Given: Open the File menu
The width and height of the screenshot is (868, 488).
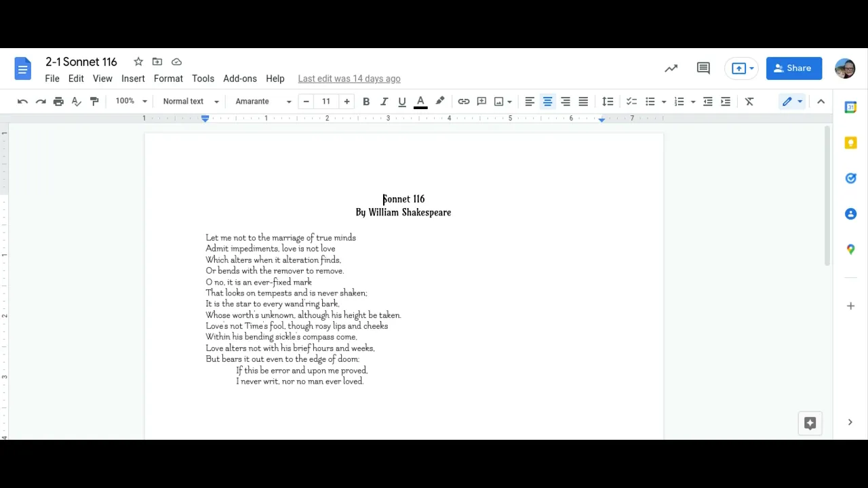Looking at the screenshot, I should point(52,79).
